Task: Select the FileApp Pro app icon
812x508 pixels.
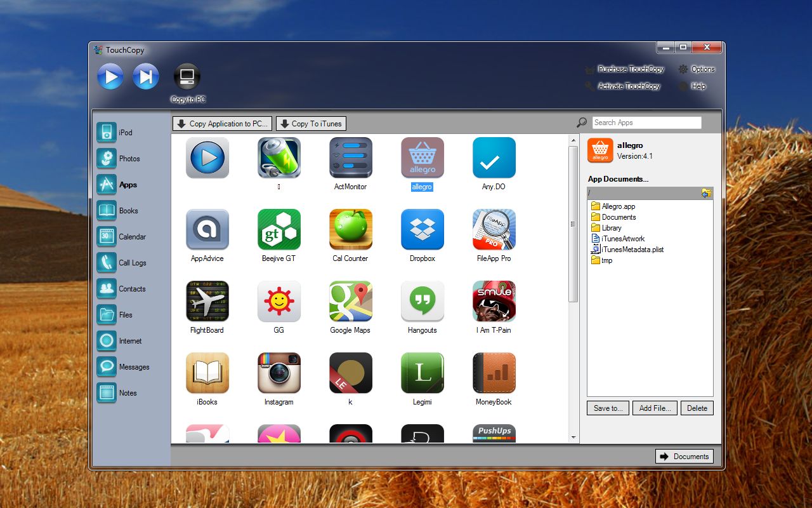Action: click(494, 230)
